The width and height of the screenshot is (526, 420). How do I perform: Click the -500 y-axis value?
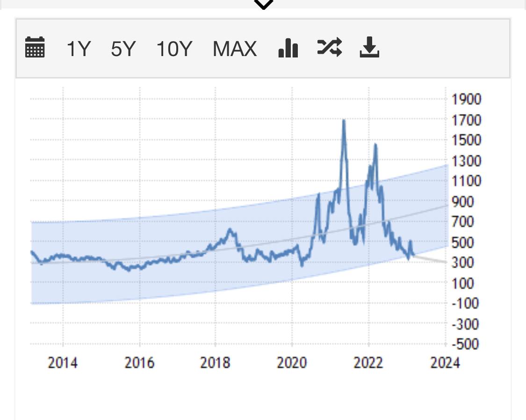point(465,344)
